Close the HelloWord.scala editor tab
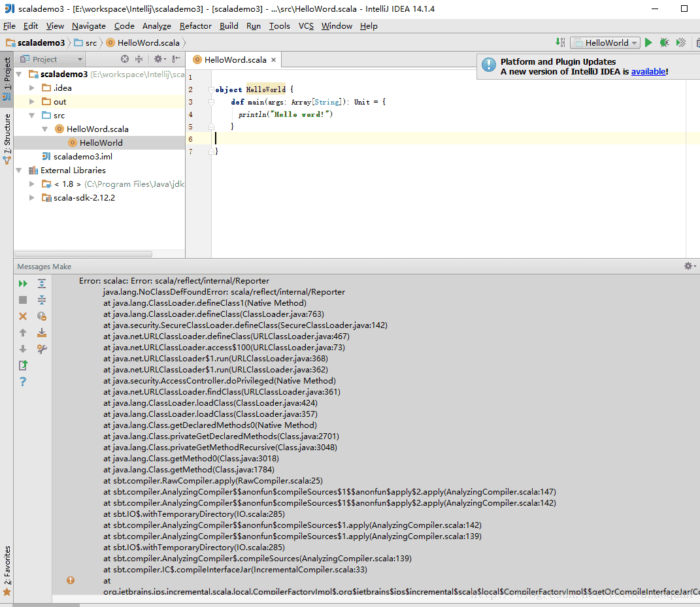This screenshot has width=700, height=607. pyautogui.click(x=274, y=59)
